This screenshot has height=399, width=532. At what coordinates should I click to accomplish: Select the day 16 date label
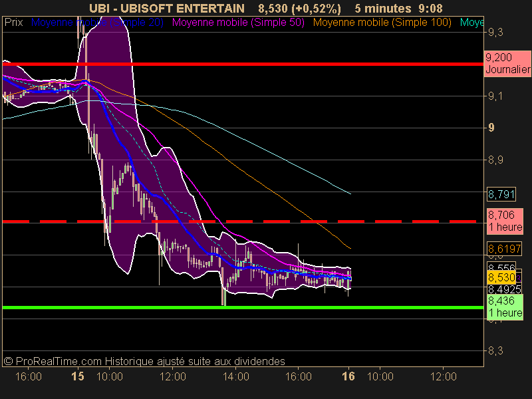[x=348, y=376]
